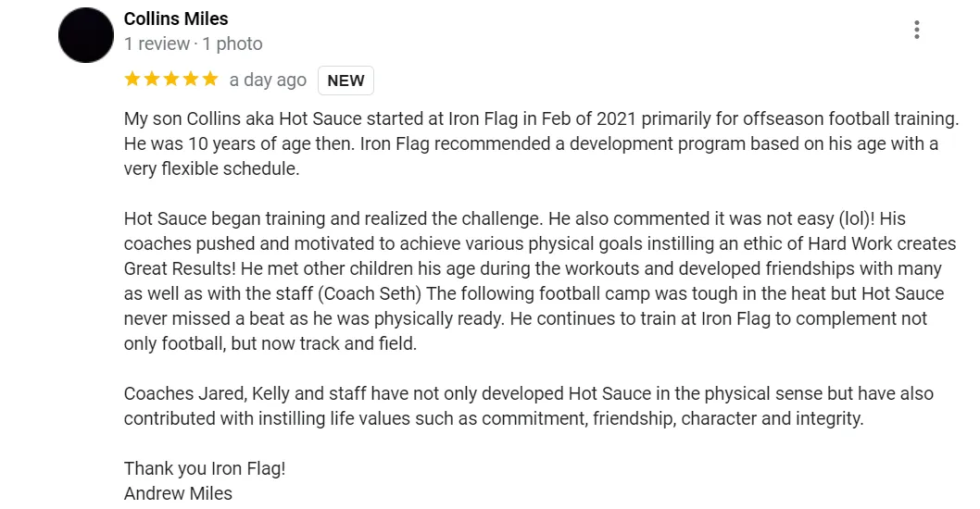Viewport: 980px width, 509px height.
Task: Open the three-dot review options menu
Action: [x=916, y=30]
